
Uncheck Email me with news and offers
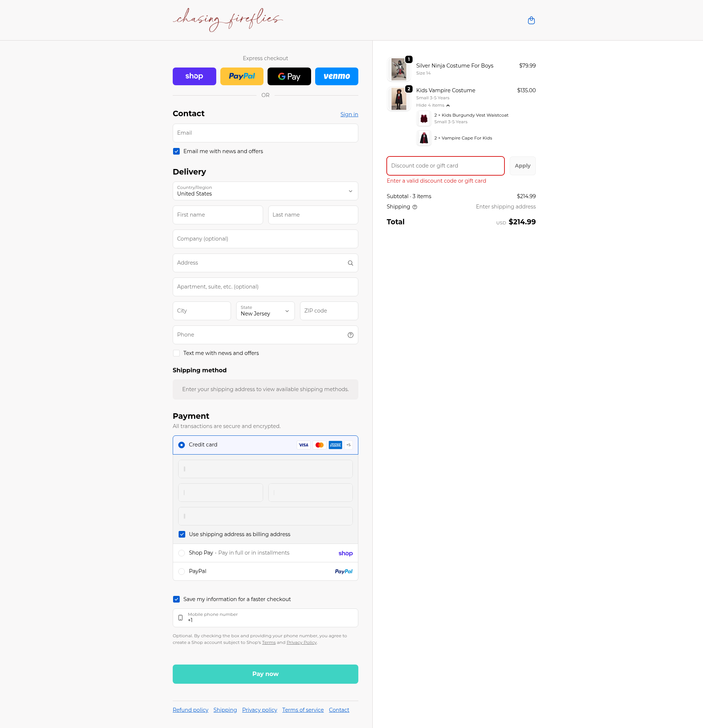tap(176, 152)
